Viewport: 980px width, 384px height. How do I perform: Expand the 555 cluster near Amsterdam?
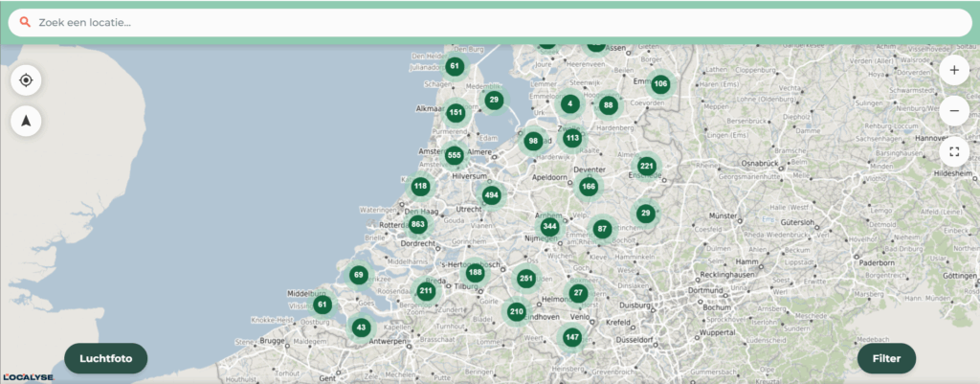455,155
